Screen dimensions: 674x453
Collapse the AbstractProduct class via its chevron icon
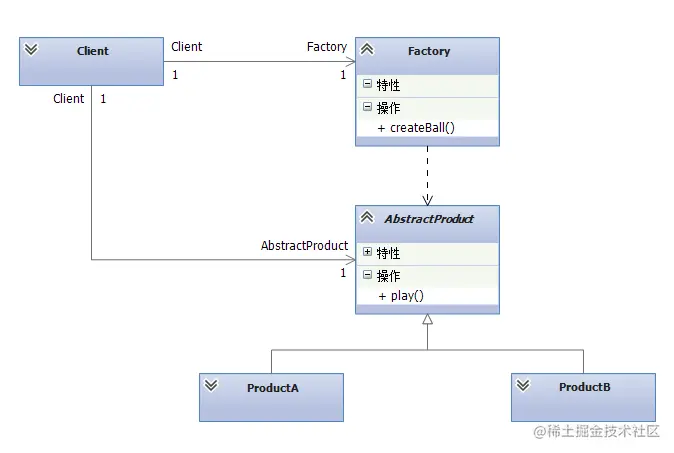367,217
